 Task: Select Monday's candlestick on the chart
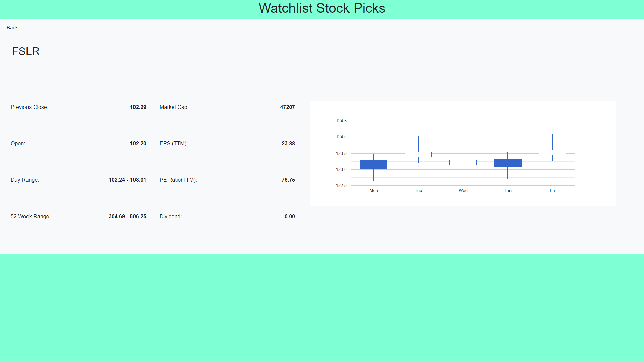[x=373, y=165]
